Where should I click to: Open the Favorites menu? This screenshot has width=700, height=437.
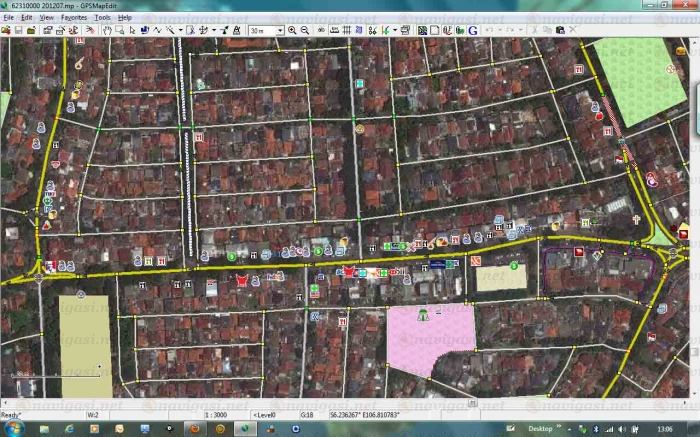(x=74, y=18)
